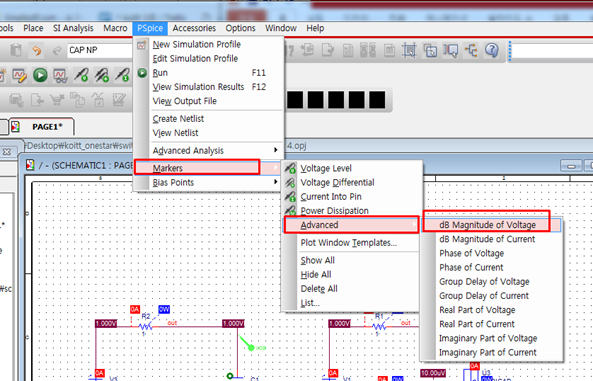Viewport: 593px width, 381px height.
Task: Close the left side panel
Action: point(7,152)
